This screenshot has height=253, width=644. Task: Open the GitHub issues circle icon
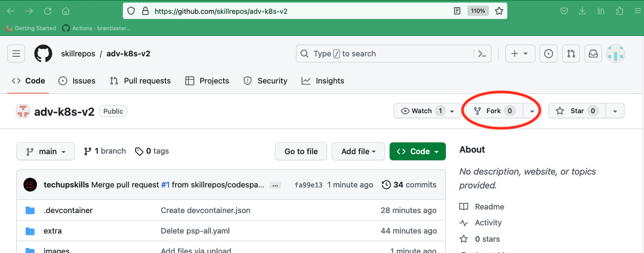548,53
